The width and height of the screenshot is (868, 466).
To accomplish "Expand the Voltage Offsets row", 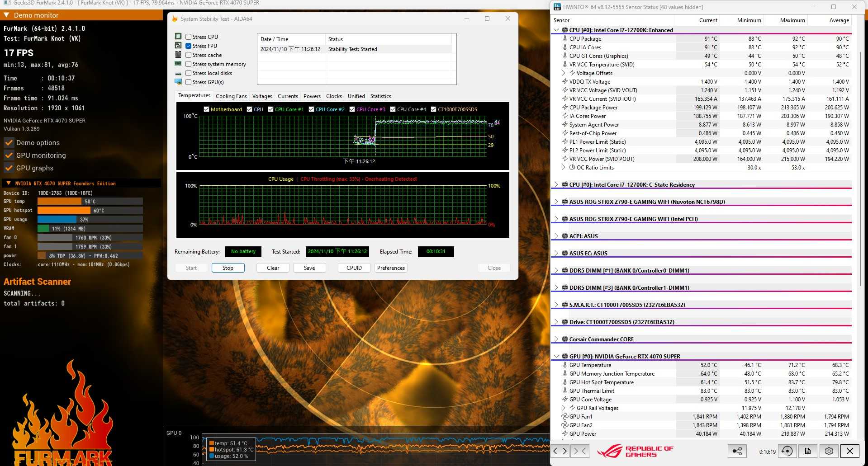I will [563, 73].
